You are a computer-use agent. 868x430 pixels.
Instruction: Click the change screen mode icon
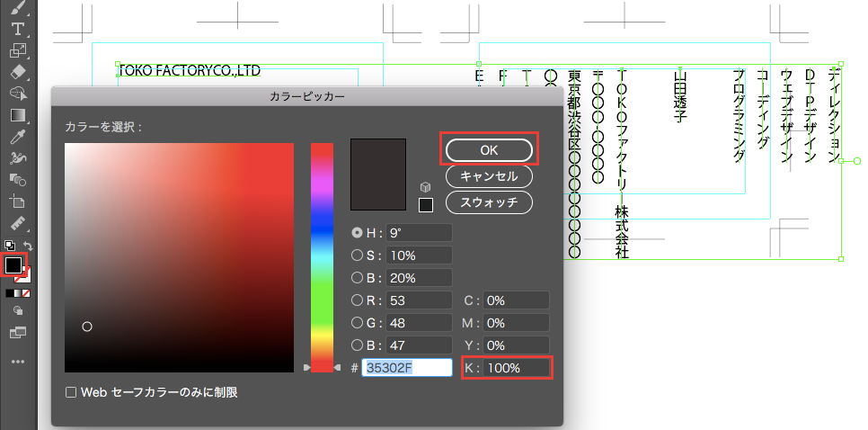point(17,332)
